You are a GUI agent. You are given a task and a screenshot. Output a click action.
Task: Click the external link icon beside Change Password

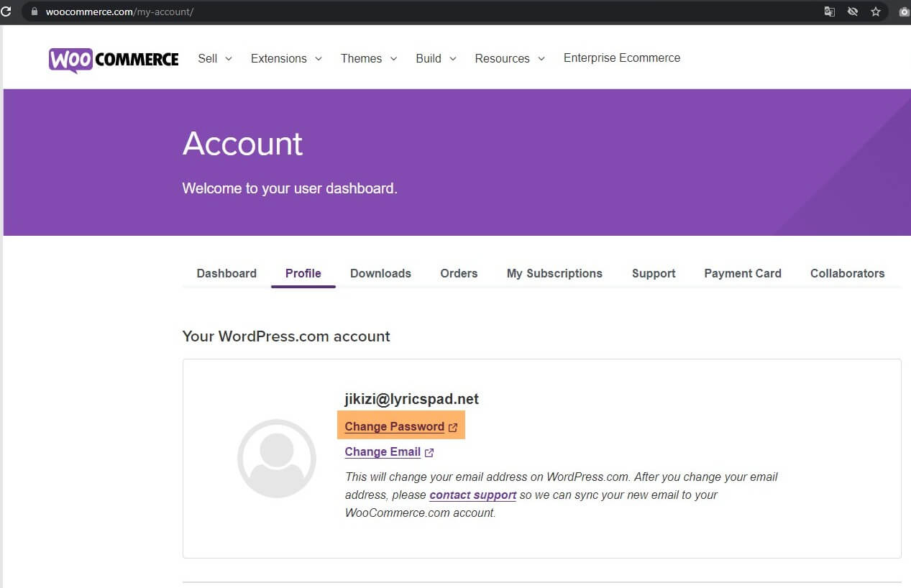pyautogui.click(x=453, y=427)
